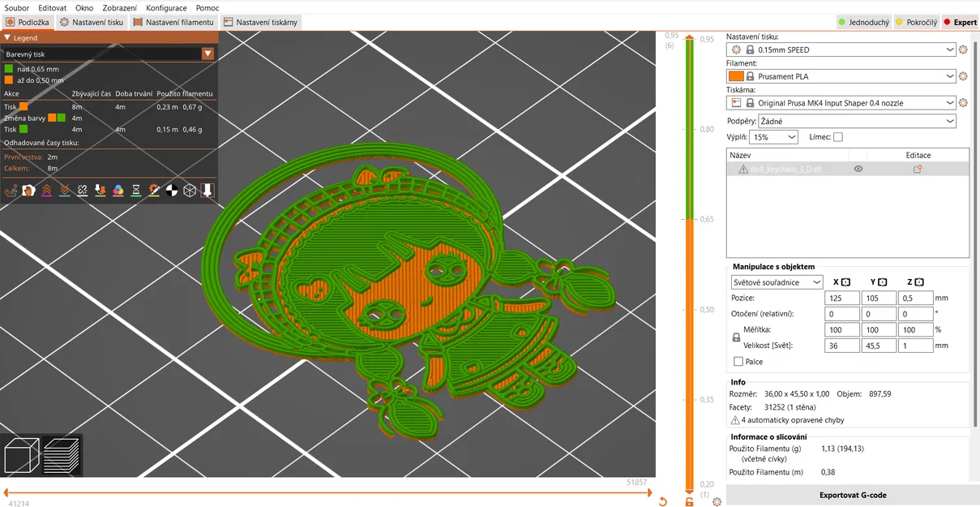Toggle uniform scale lock icon
Image resolution: width=980 pixels, height=507 pixels.
736,337
